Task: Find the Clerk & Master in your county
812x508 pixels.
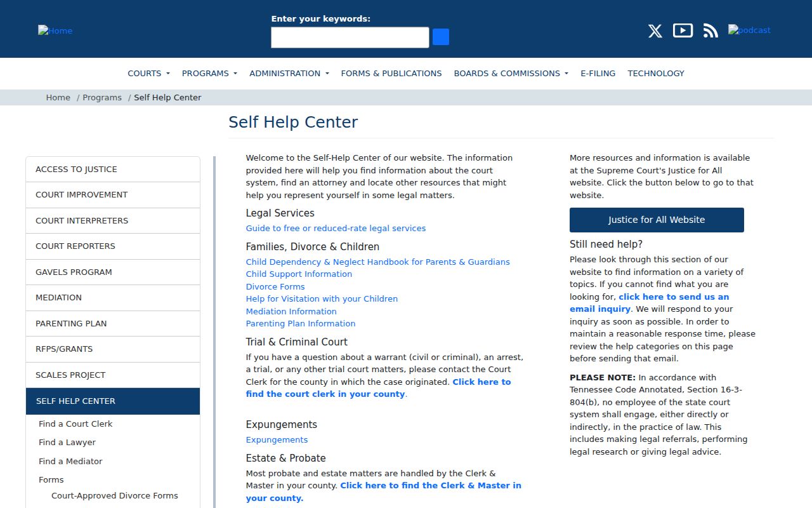Action: [x=384, y=492]
